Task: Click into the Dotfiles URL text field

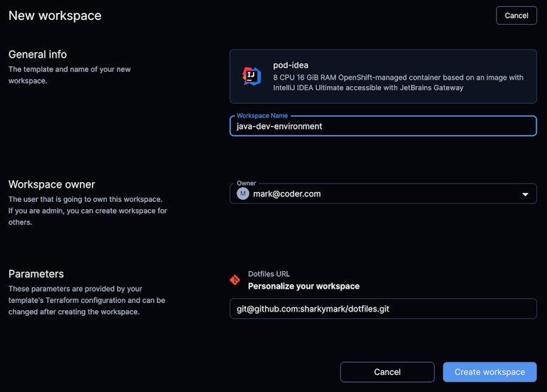Action: coord(382,309)
